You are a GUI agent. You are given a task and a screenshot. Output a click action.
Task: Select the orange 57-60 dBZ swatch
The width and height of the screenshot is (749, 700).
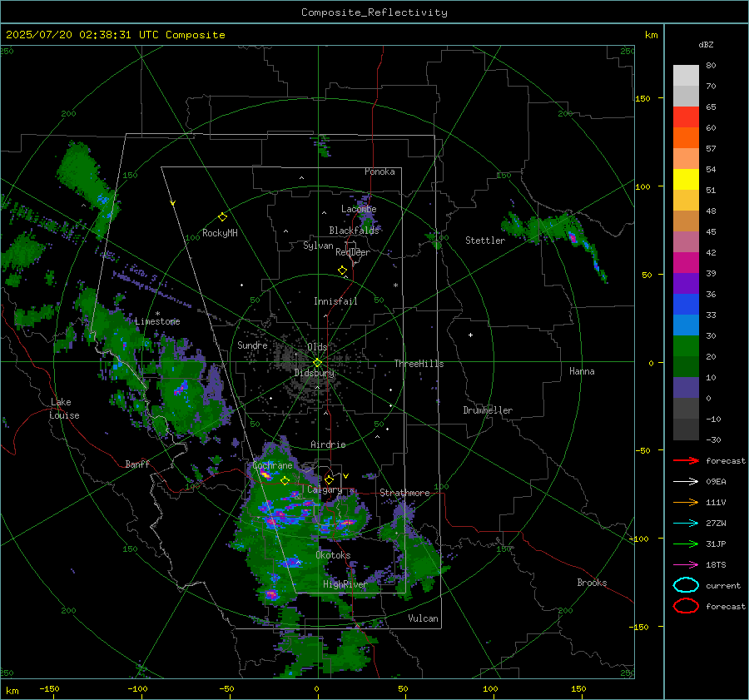(686, 138)
